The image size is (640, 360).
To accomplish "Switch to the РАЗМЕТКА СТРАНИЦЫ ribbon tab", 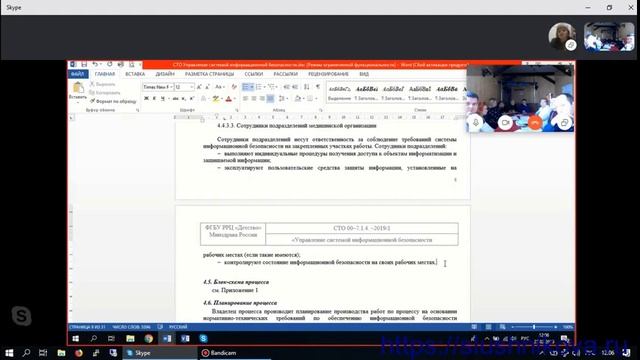I will (209, 74).
